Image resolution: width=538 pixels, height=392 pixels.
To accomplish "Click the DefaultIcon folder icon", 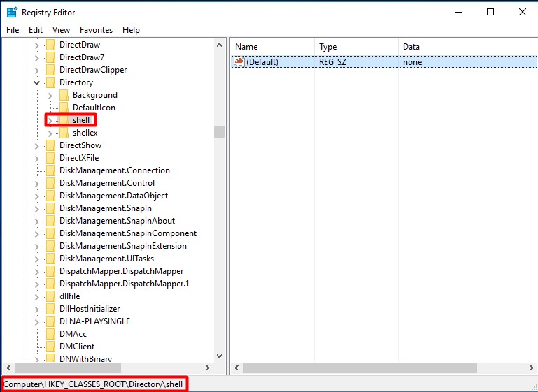I will pos(64,108).
